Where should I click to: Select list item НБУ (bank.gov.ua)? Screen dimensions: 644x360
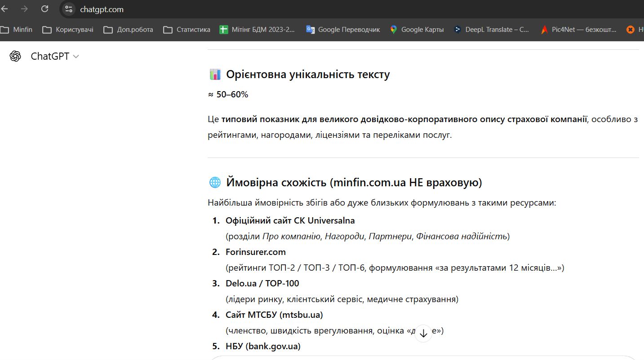(x=263, y=346)
